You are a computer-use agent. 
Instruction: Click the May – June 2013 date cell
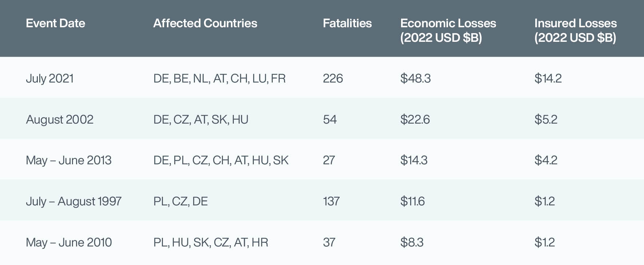click(x=69, y=160)
